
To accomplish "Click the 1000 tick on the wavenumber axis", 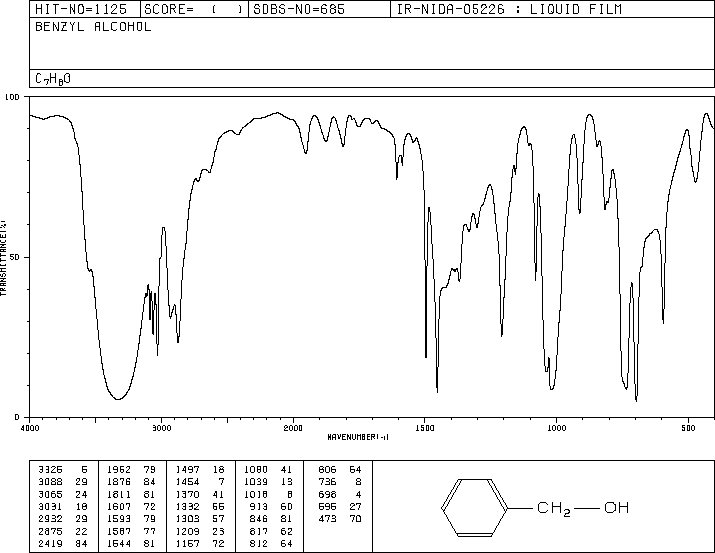I will click(556, 427).
